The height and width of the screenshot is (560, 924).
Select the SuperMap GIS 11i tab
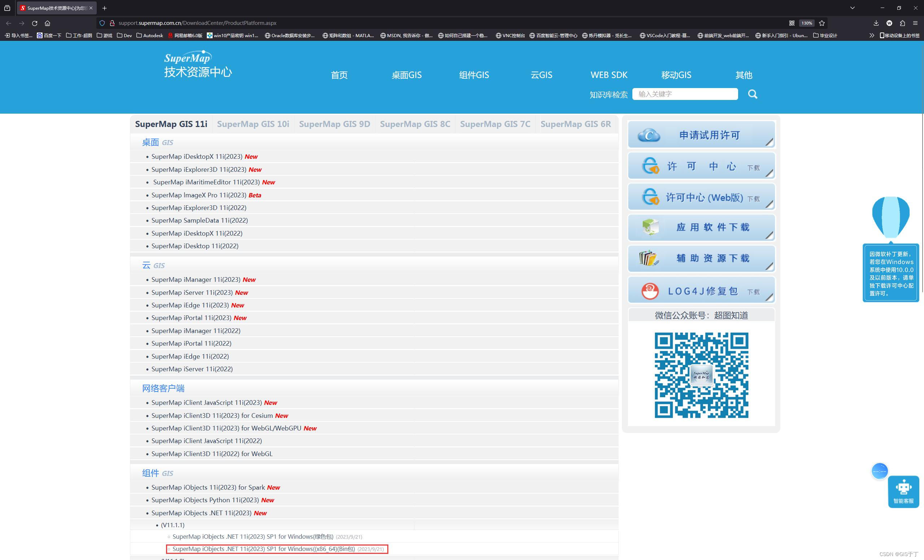171,124
